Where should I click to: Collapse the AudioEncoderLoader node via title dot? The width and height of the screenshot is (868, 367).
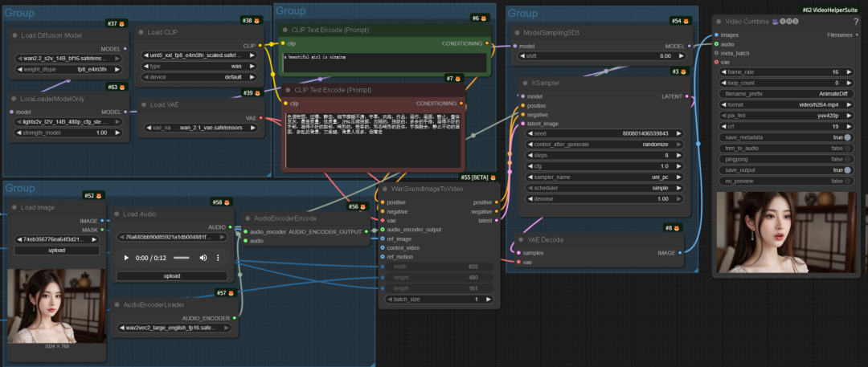(x=117, y=304)
